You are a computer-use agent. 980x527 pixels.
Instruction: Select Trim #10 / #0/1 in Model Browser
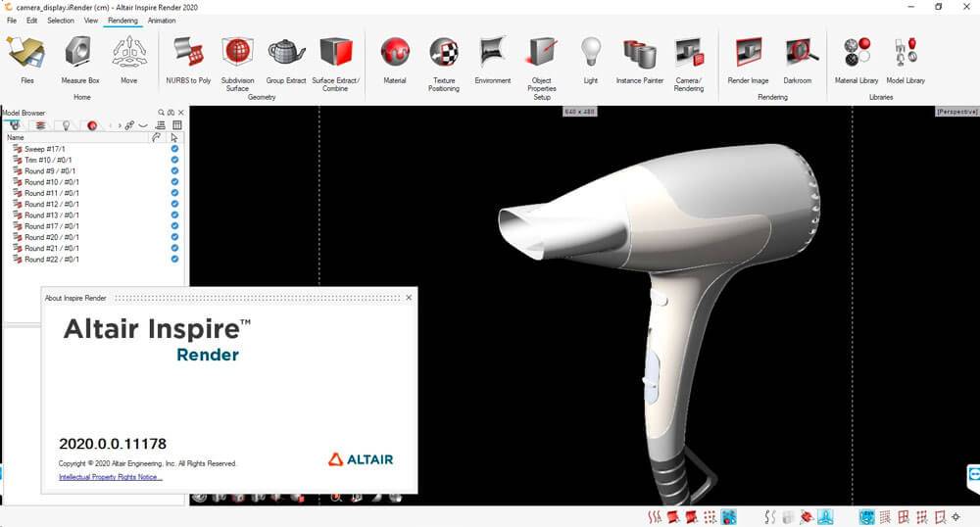click(x=48, y=160)
